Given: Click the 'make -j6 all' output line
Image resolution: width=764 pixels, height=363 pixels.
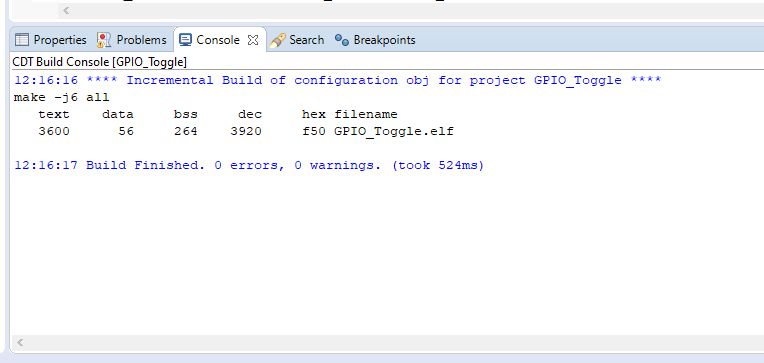Looking at the screenshot, I should pyautogui.click(x=61, y=97).
